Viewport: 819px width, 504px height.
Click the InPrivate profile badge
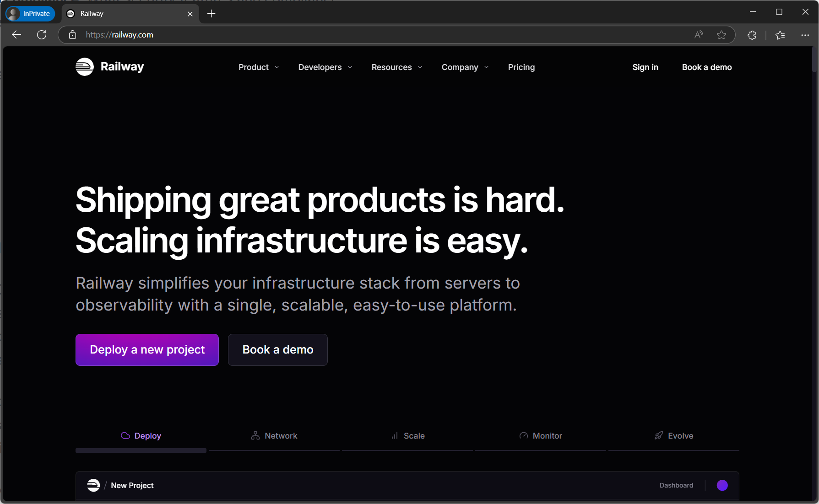[x=30, y=14]
